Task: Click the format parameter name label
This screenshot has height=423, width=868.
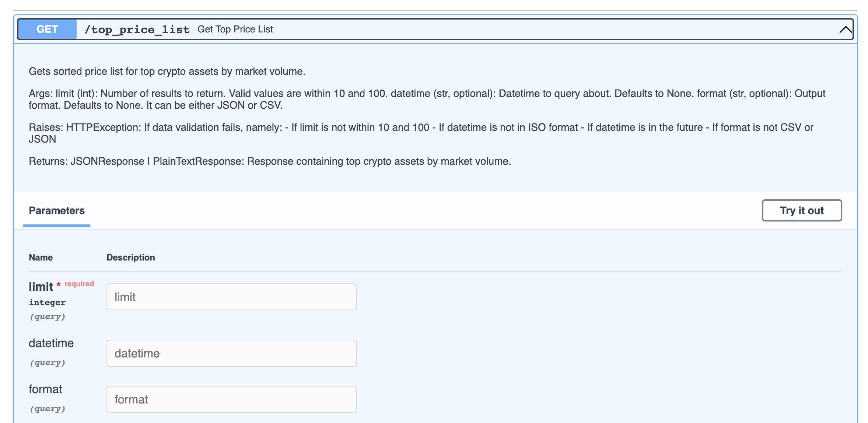Action: pos(45,389)
